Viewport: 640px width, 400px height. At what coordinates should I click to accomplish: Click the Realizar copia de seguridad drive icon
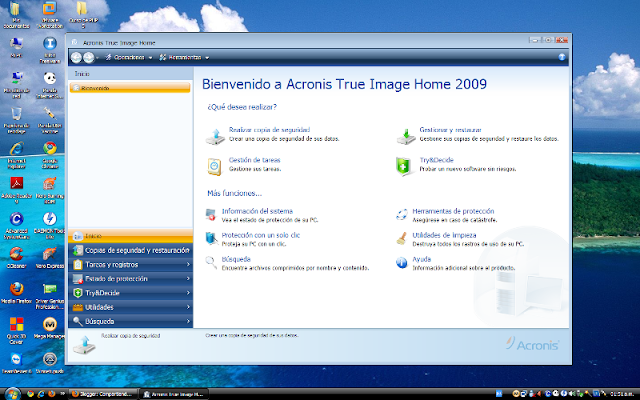215,136
